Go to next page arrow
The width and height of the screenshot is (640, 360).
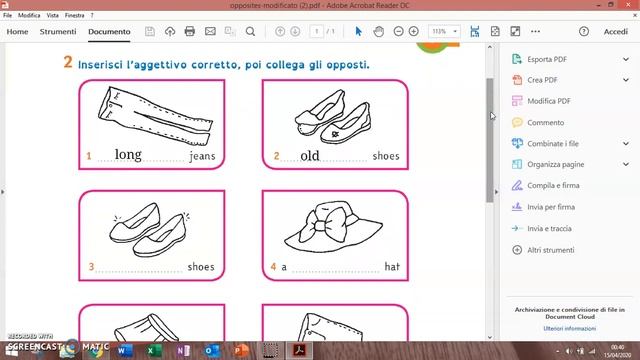pos(295,31)
